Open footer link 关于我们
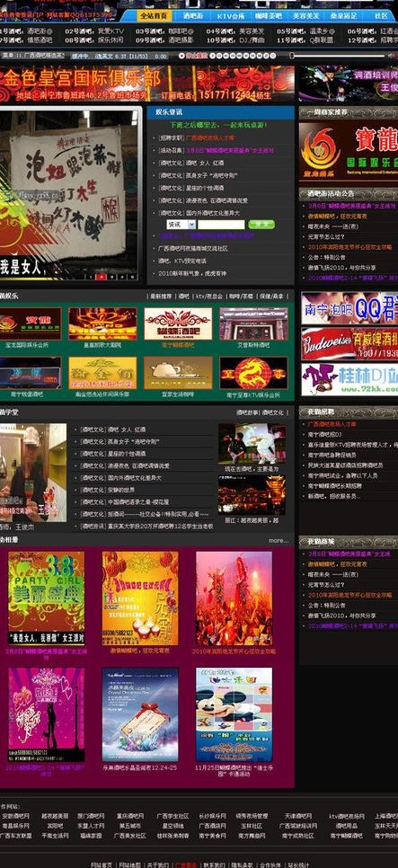The width and height of the screenshot is (398, 868). coord(158,864)
